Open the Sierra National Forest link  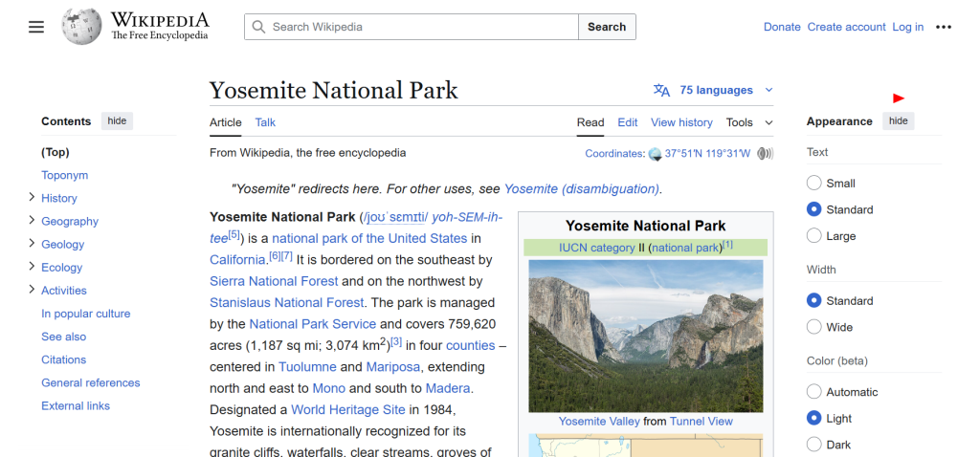(274, 281)
